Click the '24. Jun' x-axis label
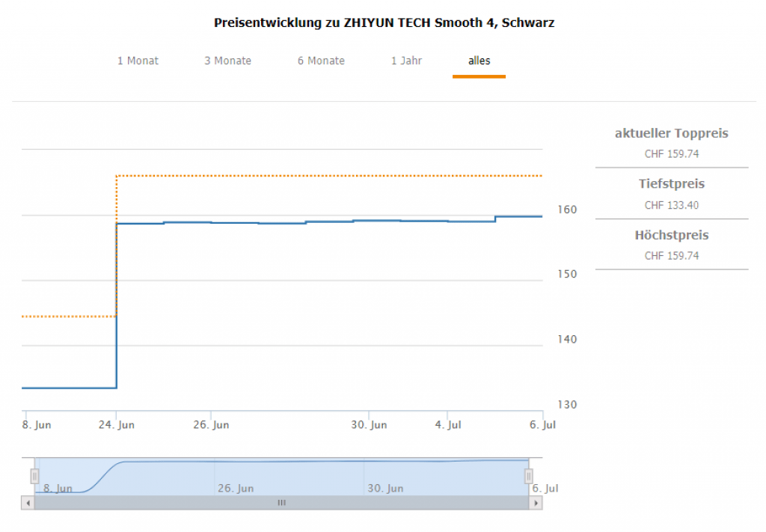Image resolution: width=766 pixels, height=532 pixels. tap(116, 425)
